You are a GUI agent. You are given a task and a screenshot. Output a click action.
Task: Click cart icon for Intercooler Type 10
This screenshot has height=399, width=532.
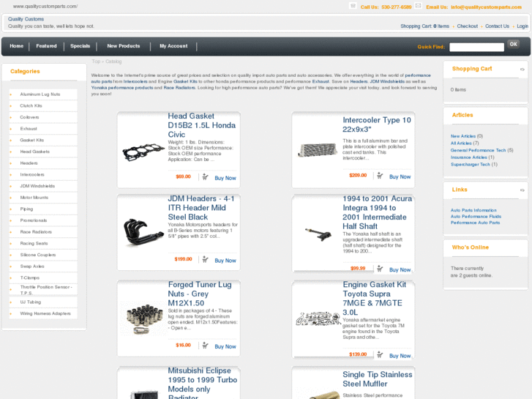(380, 176)
